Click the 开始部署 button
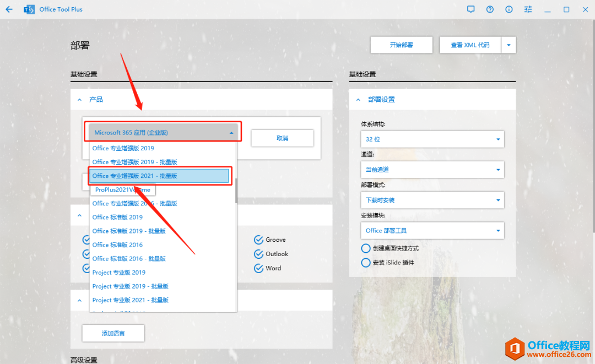 (x=402, y=45)
